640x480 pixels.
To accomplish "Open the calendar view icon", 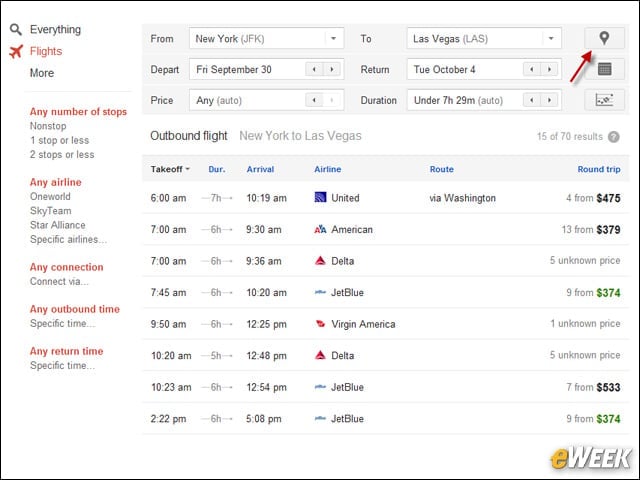I will coord(604,69).
